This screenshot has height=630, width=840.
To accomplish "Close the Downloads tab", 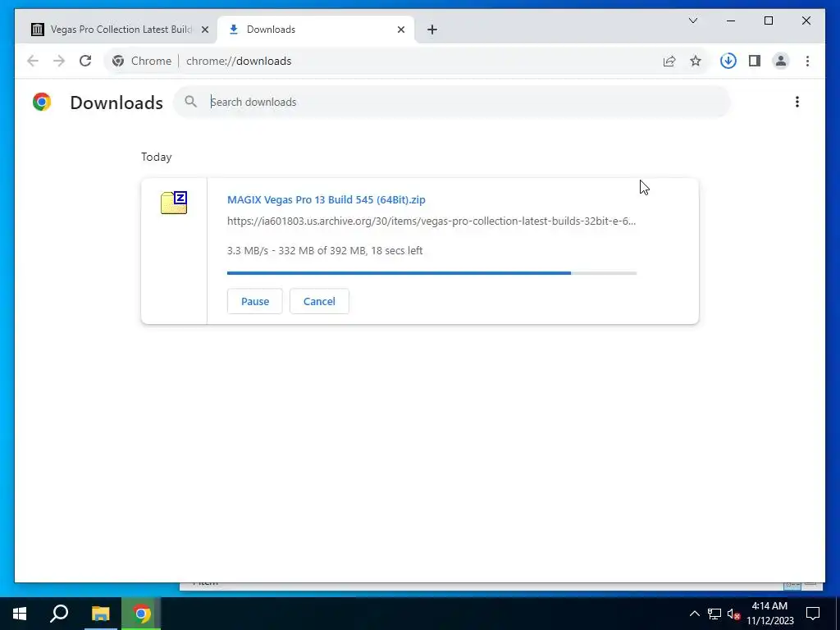I will pos(400,30).
